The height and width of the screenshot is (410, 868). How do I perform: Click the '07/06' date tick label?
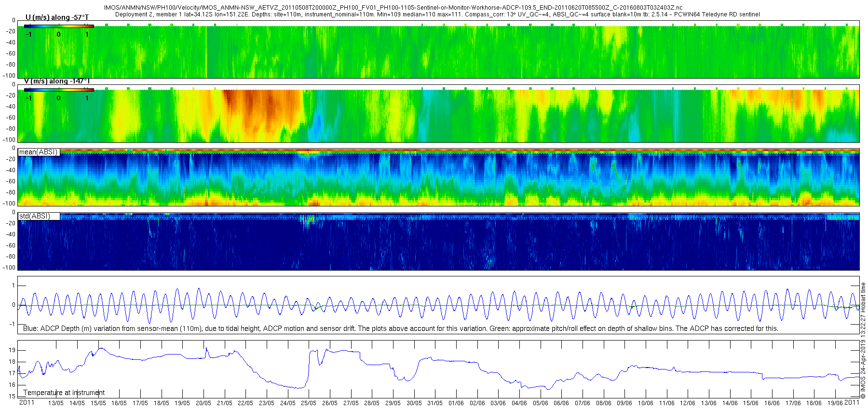583,403
